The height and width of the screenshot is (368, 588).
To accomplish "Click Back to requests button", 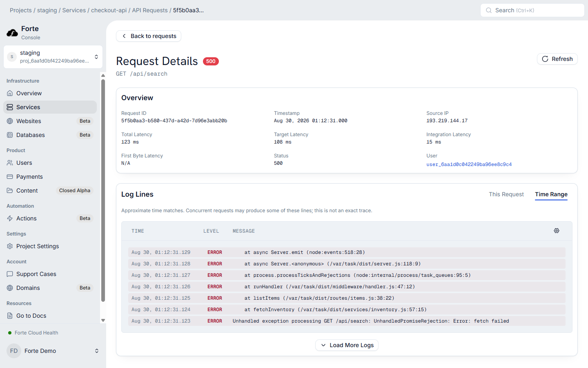I will click(x=149, y=36).
